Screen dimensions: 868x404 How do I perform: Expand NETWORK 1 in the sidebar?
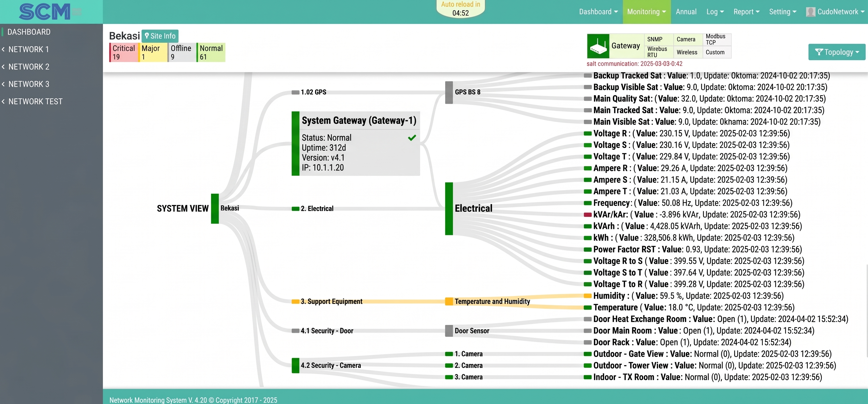(29, 50)
